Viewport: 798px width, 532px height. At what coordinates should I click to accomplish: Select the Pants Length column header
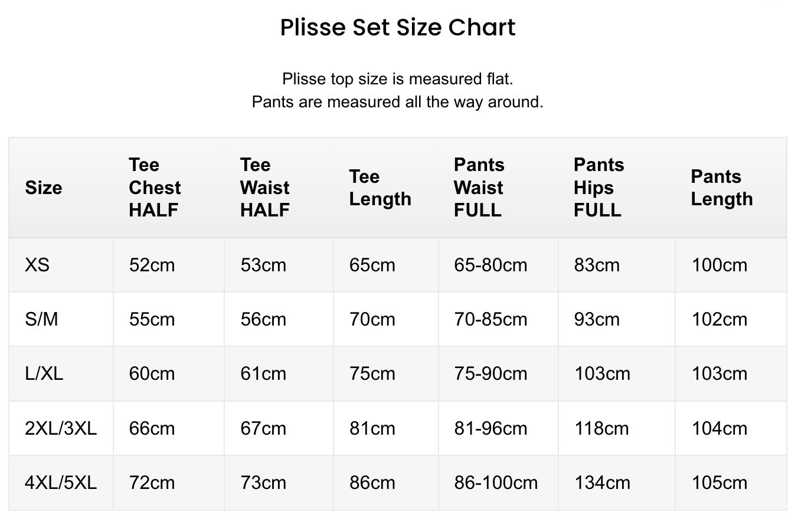[x=722, y=188]
